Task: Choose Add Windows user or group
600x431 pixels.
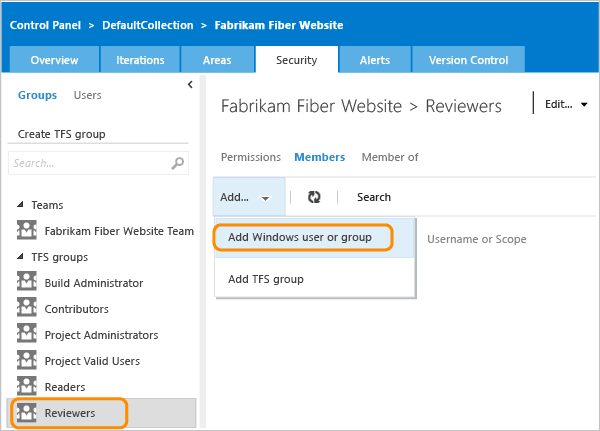Action: tap(300, 238)
